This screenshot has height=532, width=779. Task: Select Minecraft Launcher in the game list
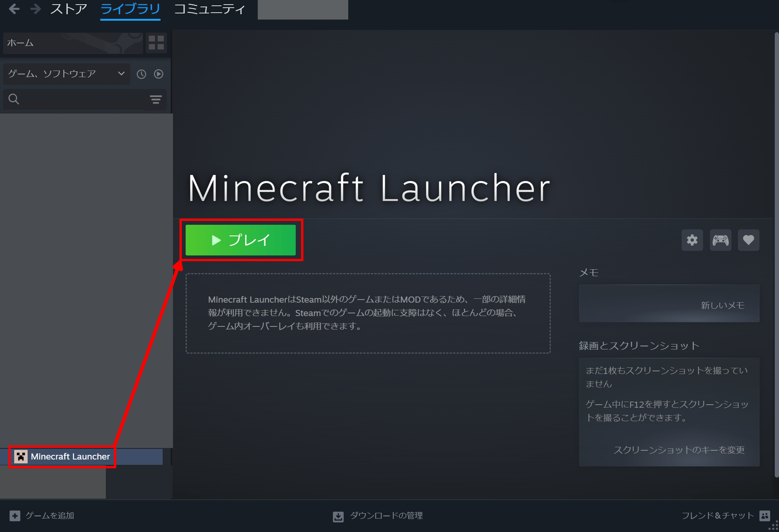click(70, 456)
